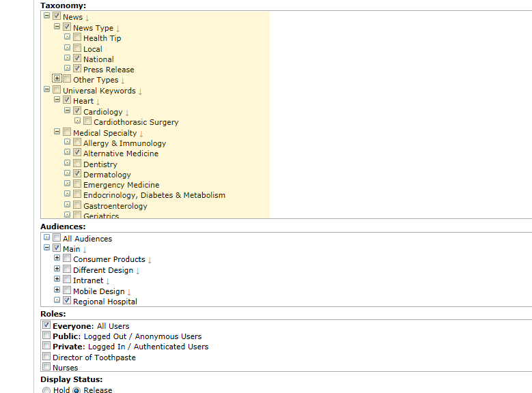Click the Director of Toothpaste role label
The width and height of the screenshot is (532, 393).
pyautogui.click(x=94, y=358)
